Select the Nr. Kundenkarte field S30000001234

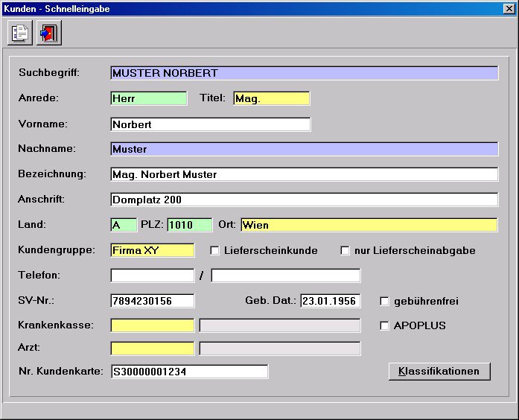click(x=189, y=372)
